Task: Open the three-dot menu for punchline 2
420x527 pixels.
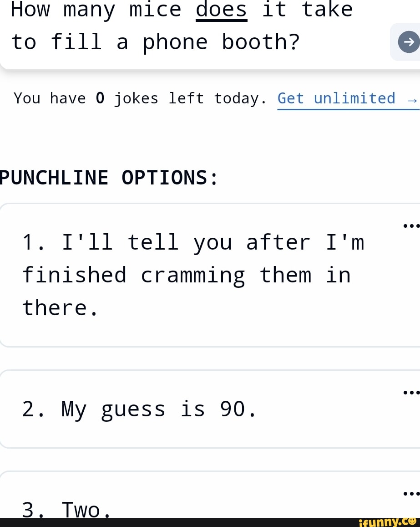Action: coord(410,392)
